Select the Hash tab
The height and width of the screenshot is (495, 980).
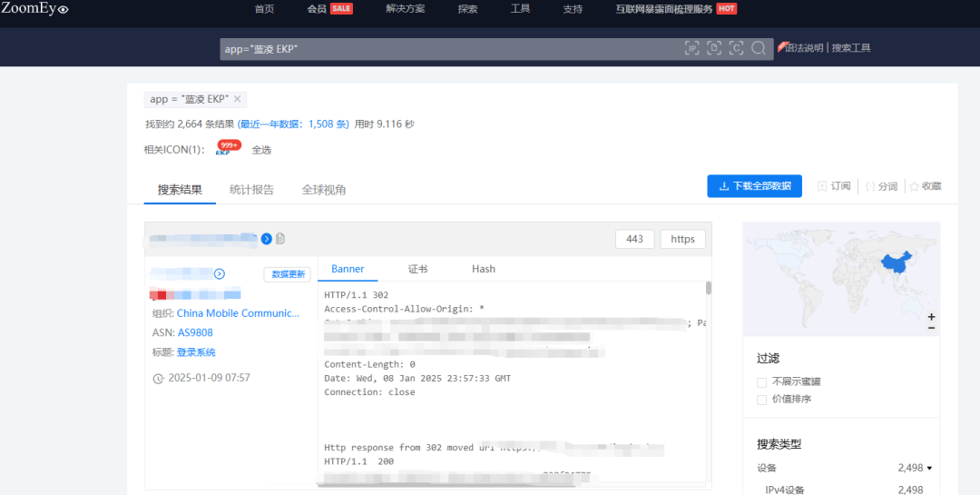coord(484,269)
